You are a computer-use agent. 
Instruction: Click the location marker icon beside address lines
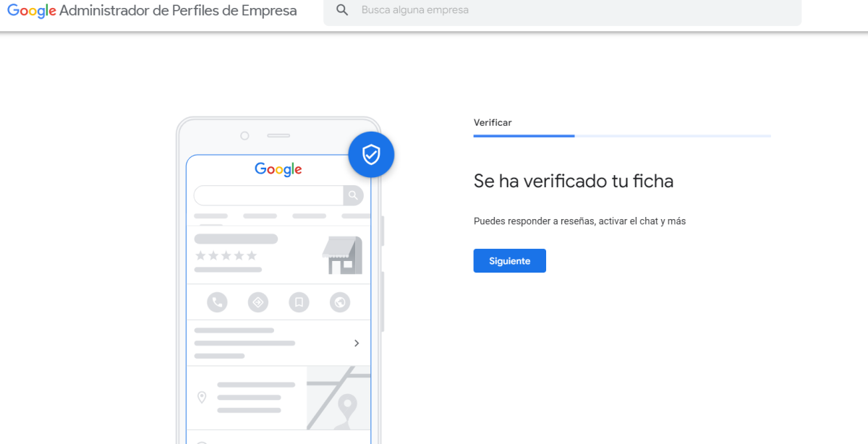202,397
